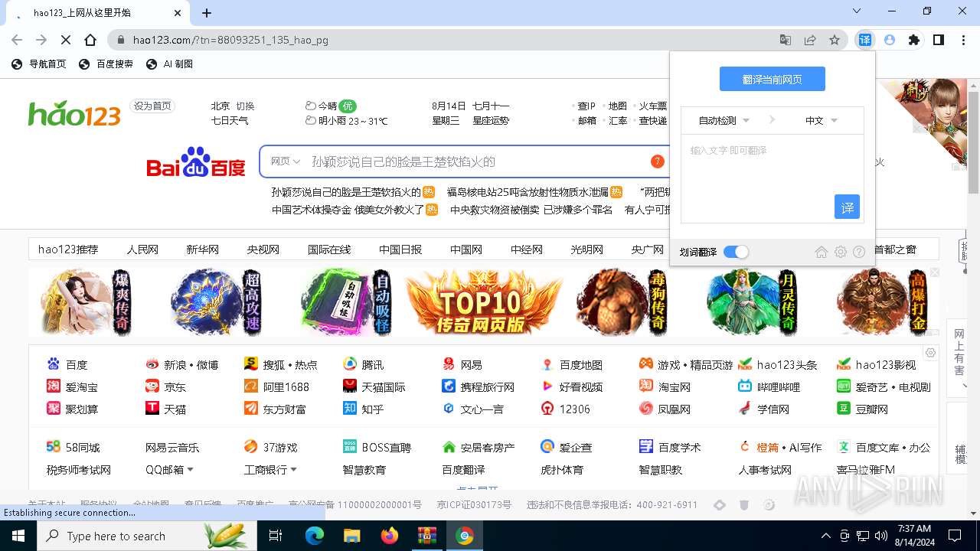Click the volume icon in system tray
Screen dimensions: 980x551
tap(881, 536)
